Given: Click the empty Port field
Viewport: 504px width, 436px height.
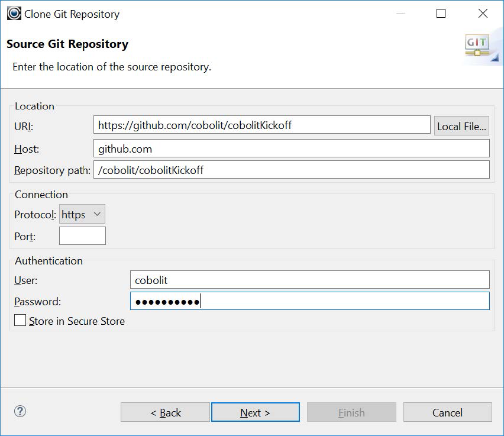Looking at the screenshot, I should point(82,235).
